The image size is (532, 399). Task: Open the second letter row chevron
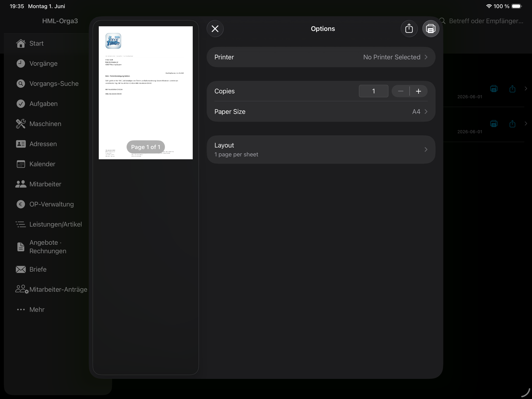pos(526,123)
